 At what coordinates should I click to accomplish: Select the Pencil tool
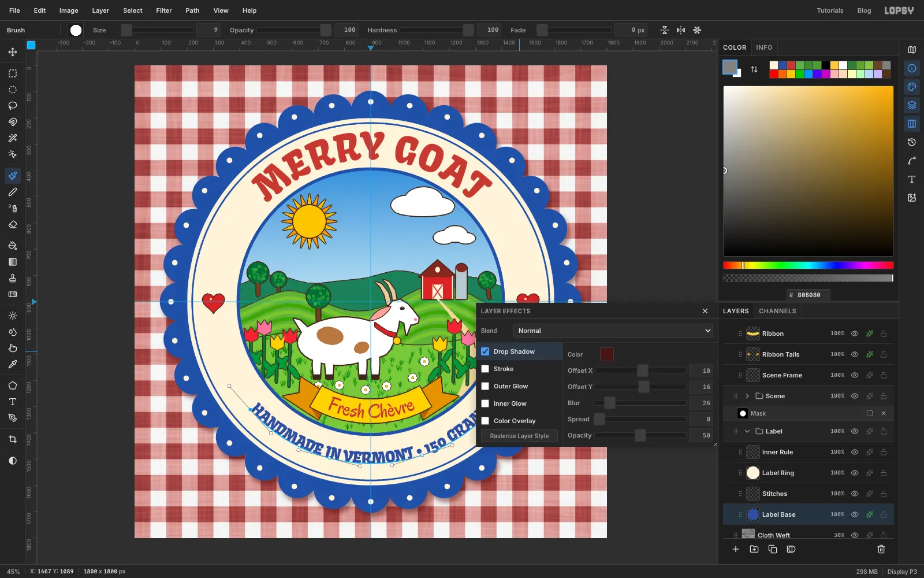click(x=13, y=192)
